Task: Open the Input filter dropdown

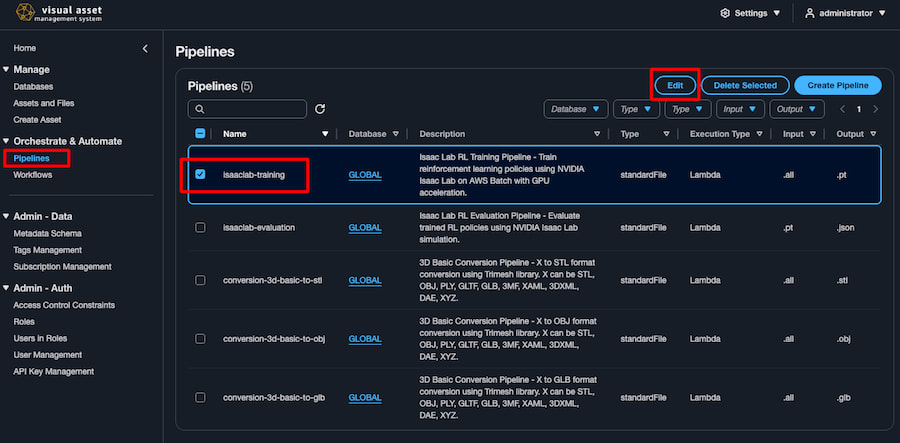Action: pyautogui.click(x=740, y=109)
